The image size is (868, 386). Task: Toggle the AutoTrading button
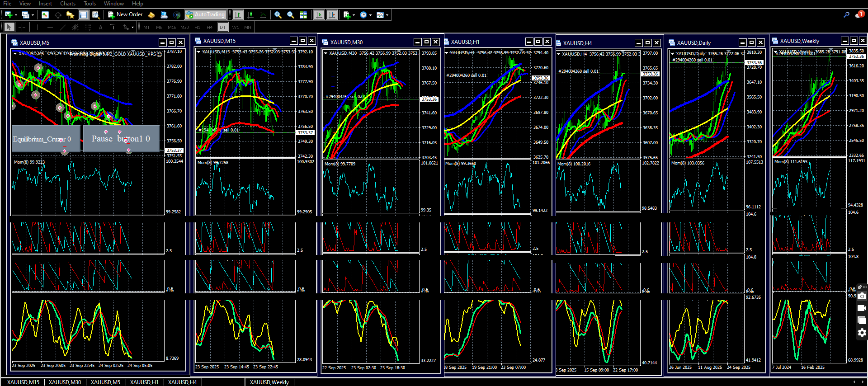coord(205,15)
